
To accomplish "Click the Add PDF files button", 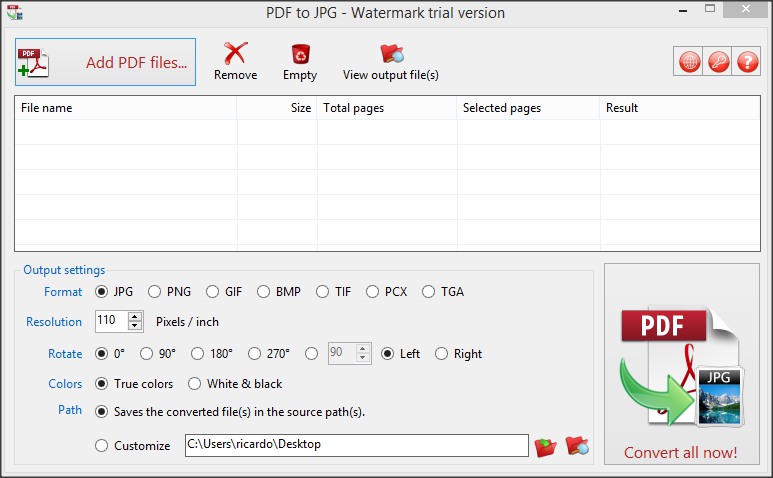I will click(105, 62).
